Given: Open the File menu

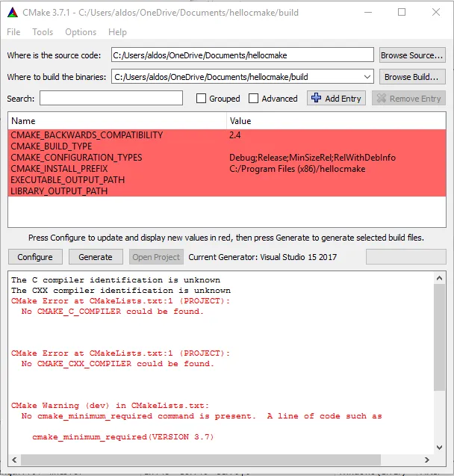Looking at the screenshot, I should point(13,32).
